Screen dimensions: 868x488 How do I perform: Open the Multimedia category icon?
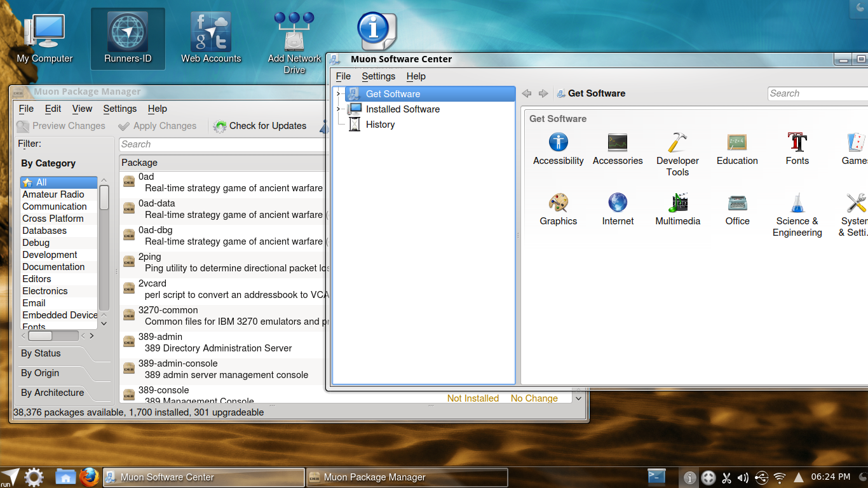(677, 209)
